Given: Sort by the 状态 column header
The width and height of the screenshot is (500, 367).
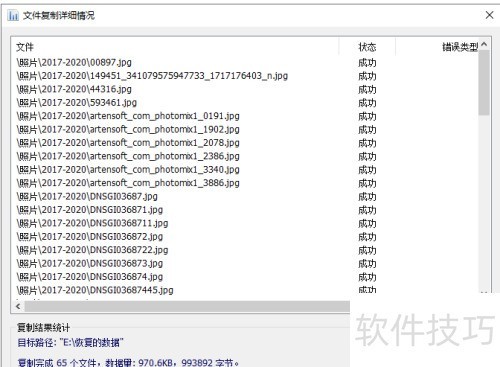Looking at the screenshot, I should pos(367,47).
